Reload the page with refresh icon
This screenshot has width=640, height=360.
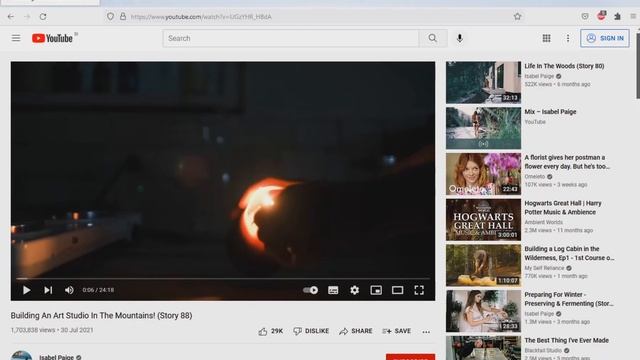pyautogui.click(x=43, y=17)
